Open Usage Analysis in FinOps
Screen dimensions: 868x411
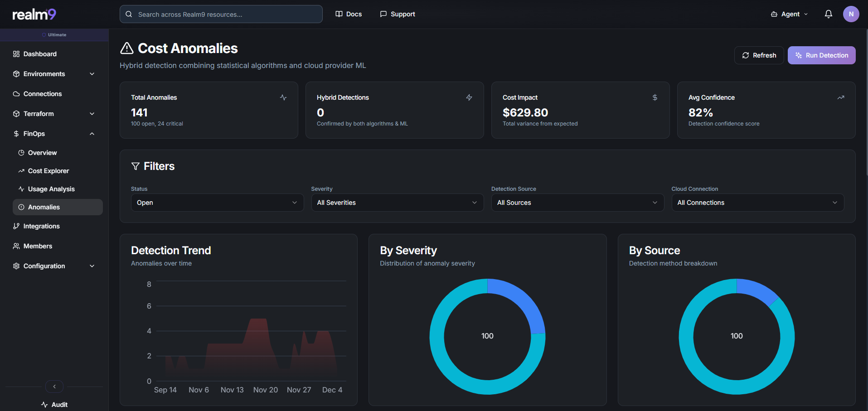click(51, 189)
